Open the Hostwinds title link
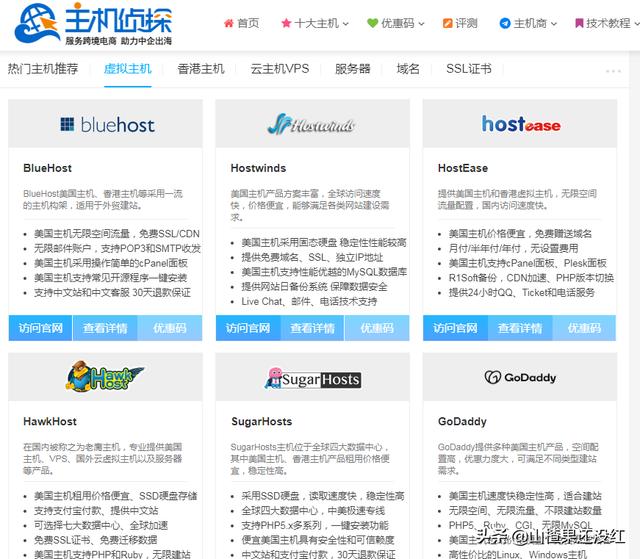640x559 pixels. pyautogui.click(x=258, y=168)
